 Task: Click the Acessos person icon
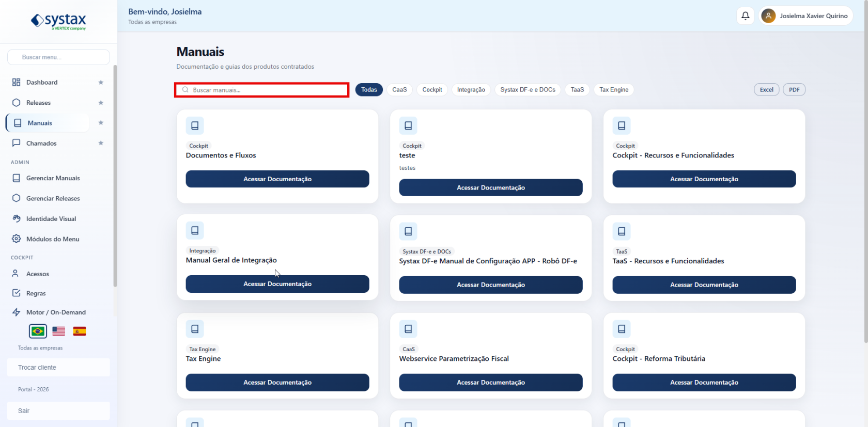click(x=16, y=274)
